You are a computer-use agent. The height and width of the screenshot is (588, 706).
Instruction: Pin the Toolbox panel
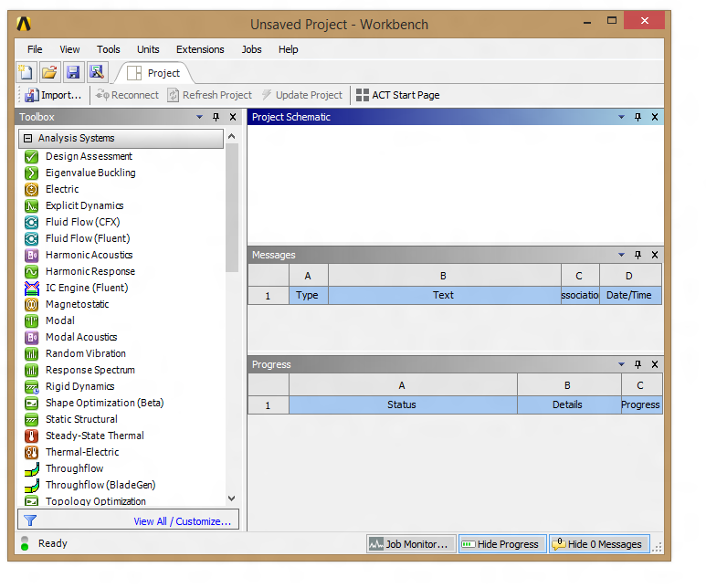(x=216, y=117)
